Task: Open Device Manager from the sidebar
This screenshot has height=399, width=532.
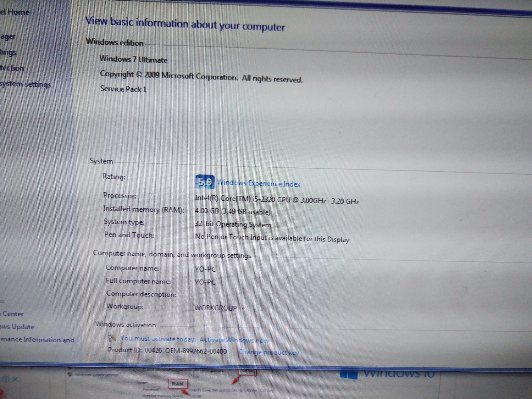Action: 7,36
